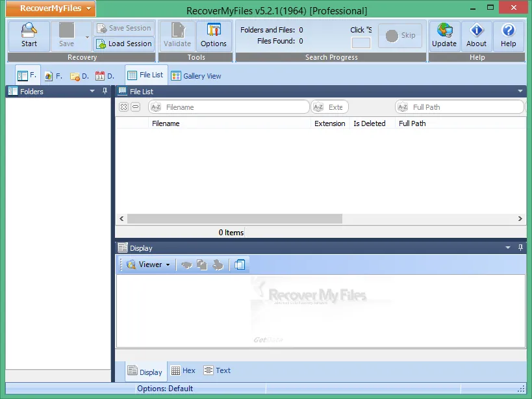Click Load Session button
The image size is (532, 399).
click(x=124, y=44)
